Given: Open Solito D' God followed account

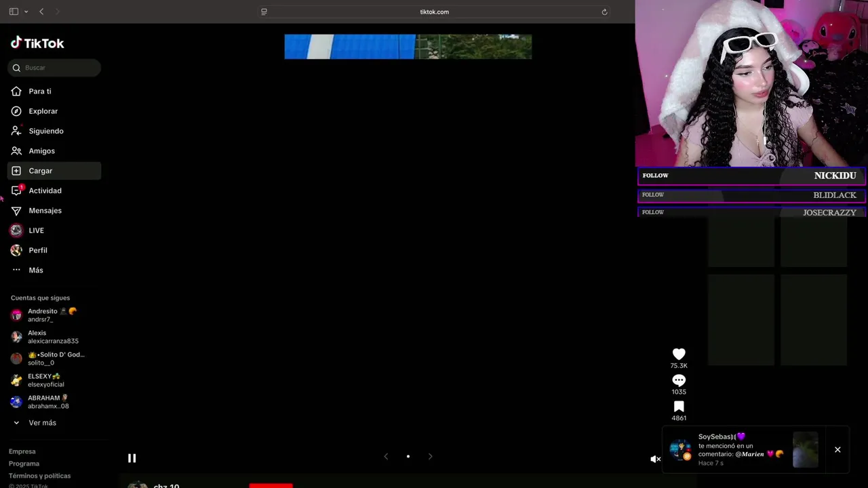Looking at the screenshot, I should pyautogui.click(x=54, y=359).
